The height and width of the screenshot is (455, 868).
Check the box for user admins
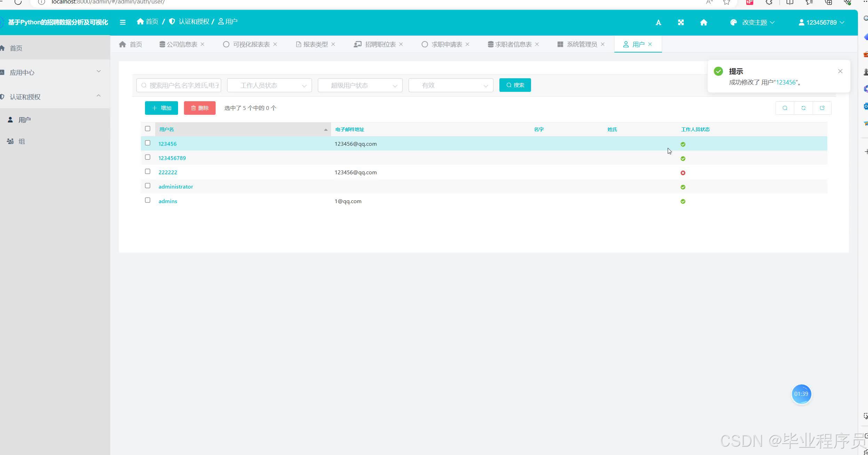click(147, 200)
